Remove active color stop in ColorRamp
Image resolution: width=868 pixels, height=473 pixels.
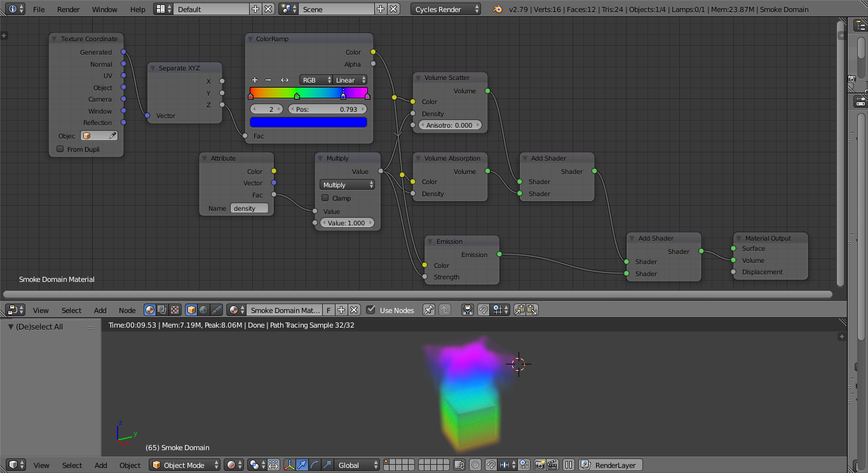tap(268, 80)
